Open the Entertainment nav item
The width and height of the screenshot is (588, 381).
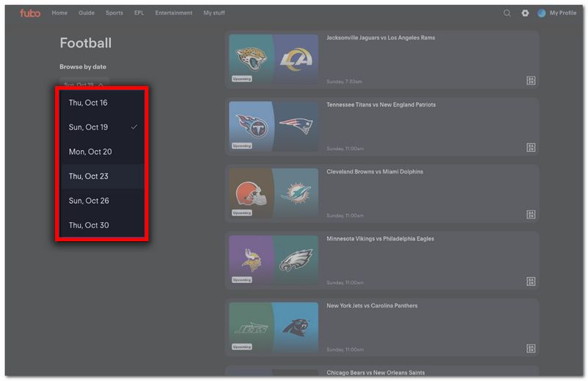coord(173,13)
